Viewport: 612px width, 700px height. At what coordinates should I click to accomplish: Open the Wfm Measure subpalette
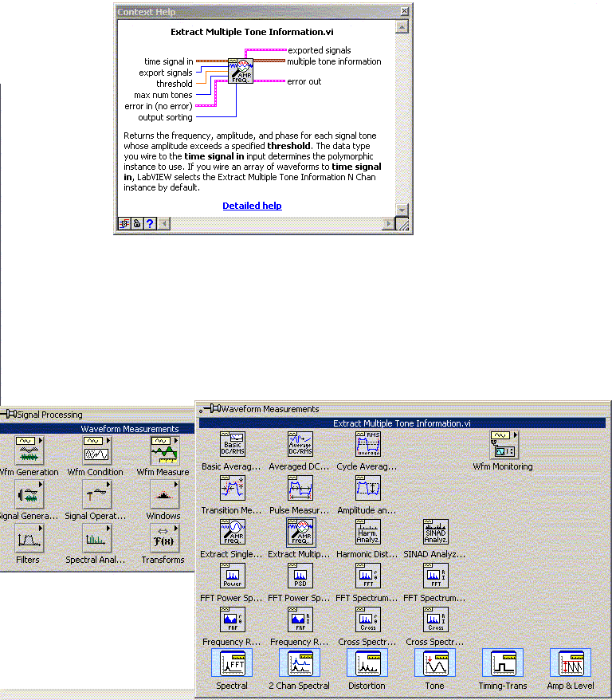165,450
